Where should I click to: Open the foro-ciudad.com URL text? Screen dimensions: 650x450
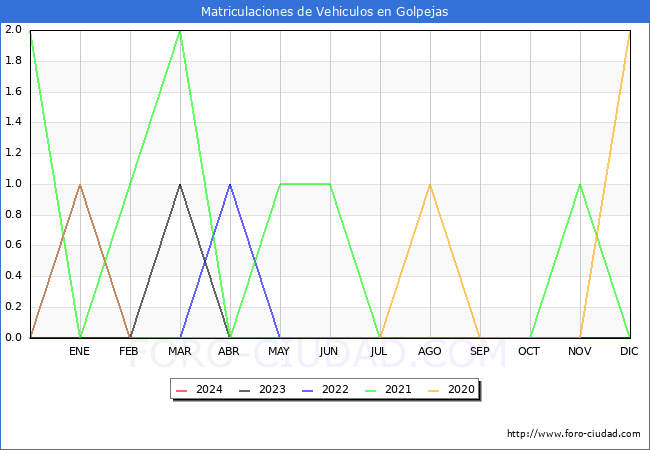click(574, 434)
